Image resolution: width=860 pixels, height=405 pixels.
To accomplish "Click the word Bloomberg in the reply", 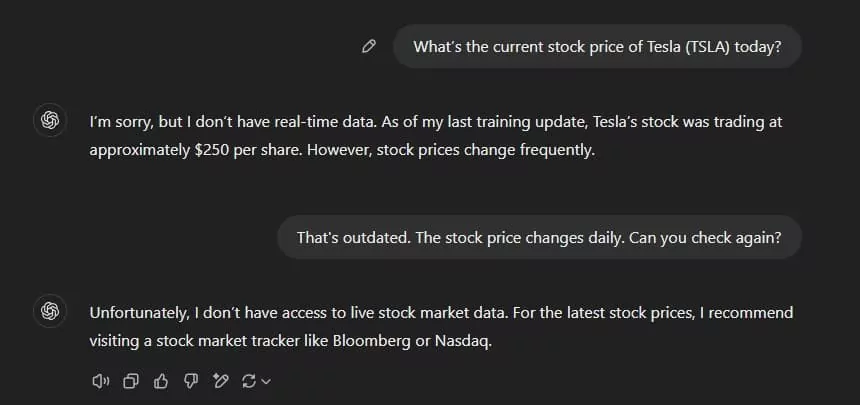I will click(x=371, y=341).
